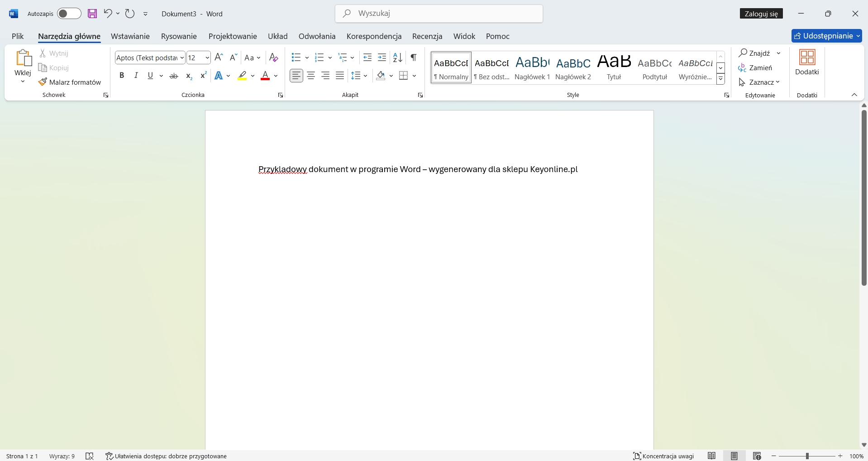Open the Zaznacz dropdown

pyautogui.click(x=759, y=82)
